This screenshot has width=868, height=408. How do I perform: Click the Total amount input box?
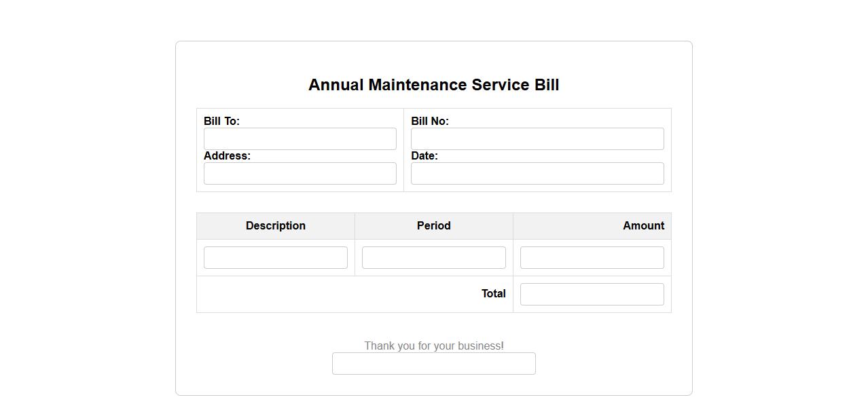coord(592,294)
